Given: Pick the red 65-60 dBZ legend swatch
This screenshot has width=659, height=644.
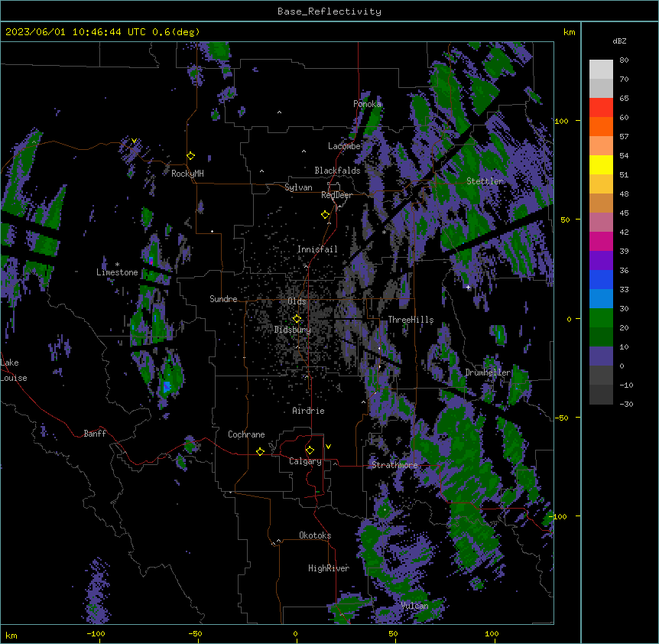Looking at the screenshot, I should coord(601,108).
